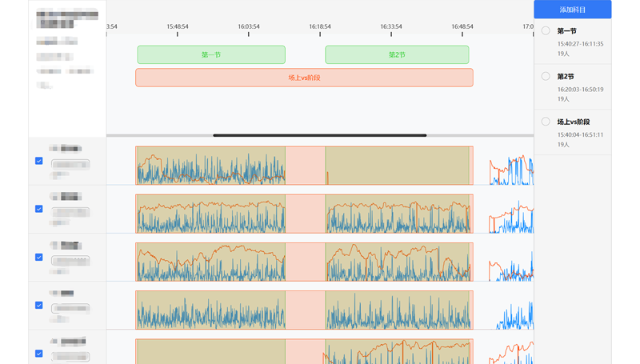Select the 场上vs阶段 radio button
The height and width of the screenshot is (364, 640).
pos(546,122)
